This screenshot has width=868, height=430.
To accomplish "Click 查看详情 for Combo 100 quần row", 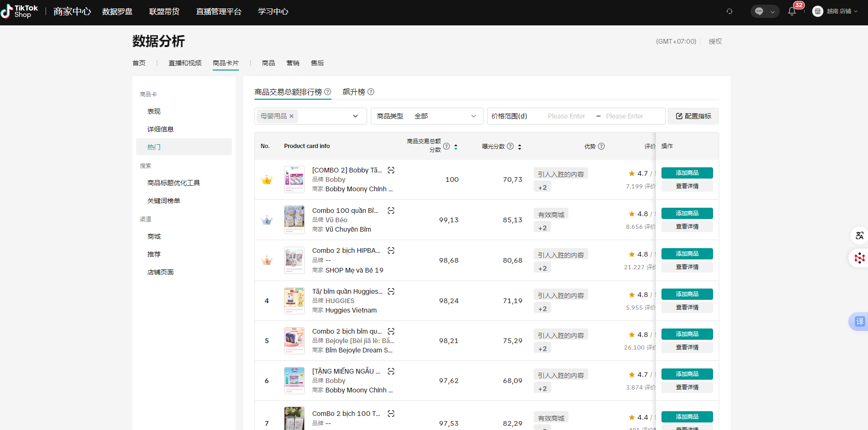I will (x=687, y=227).
